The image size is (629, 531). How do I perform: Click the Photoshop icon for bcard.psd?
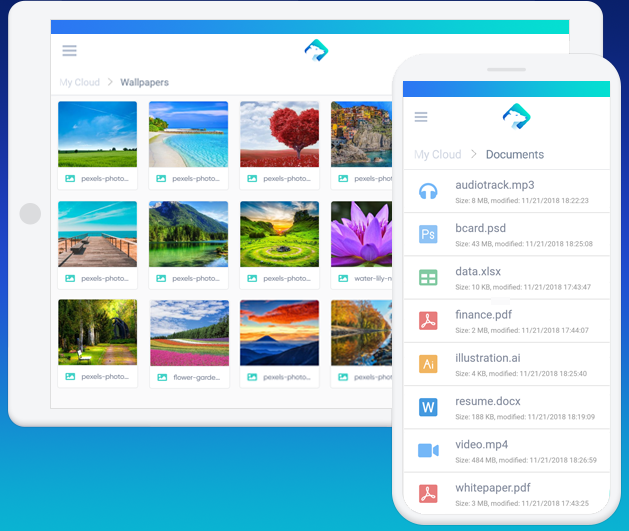click(428, 234)
